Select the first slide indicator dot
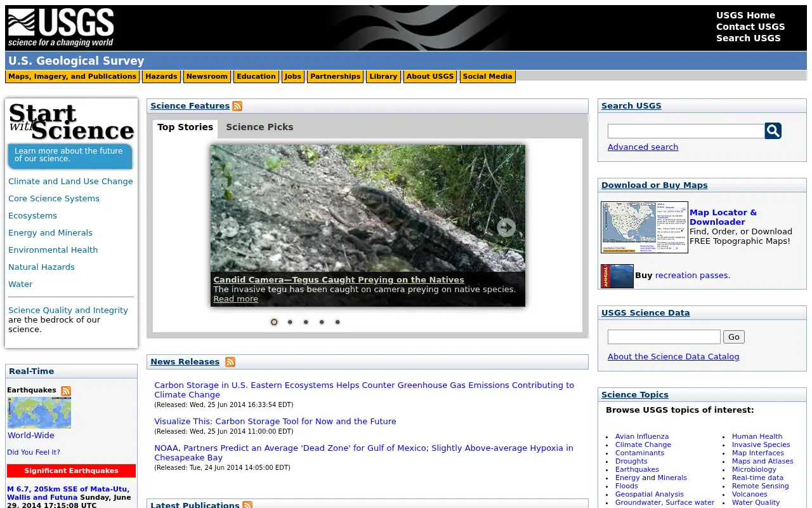 click(x=274, y=322)
